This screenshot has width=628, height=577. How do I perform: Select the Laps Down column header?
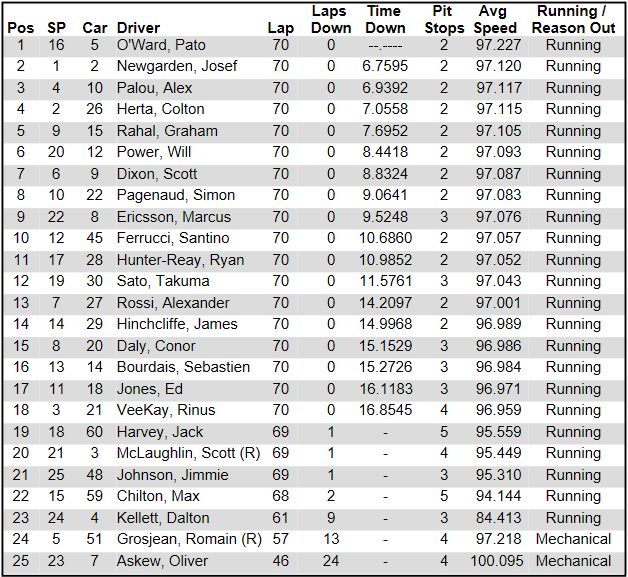pos(331,19)
